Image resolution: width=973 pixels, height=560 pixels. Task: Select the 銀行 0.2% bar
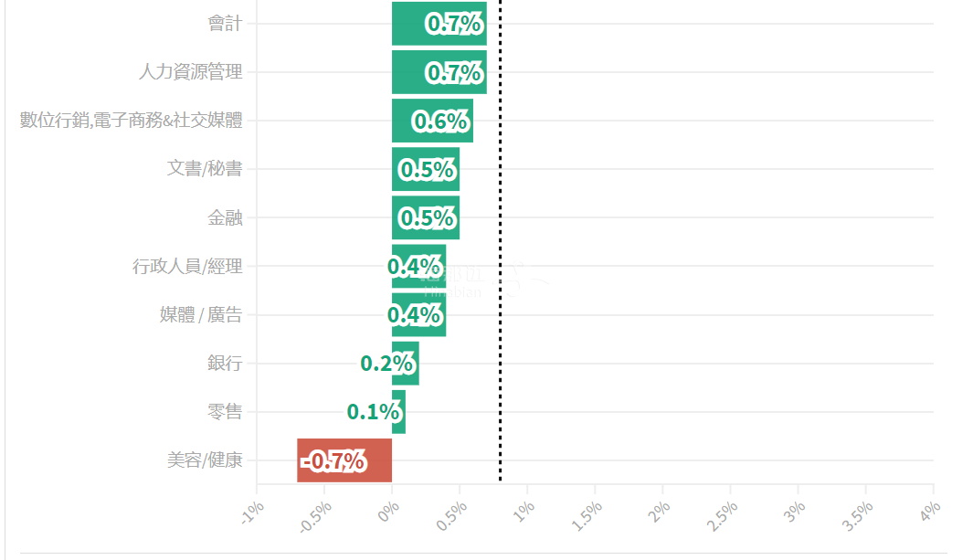[406, 363]
